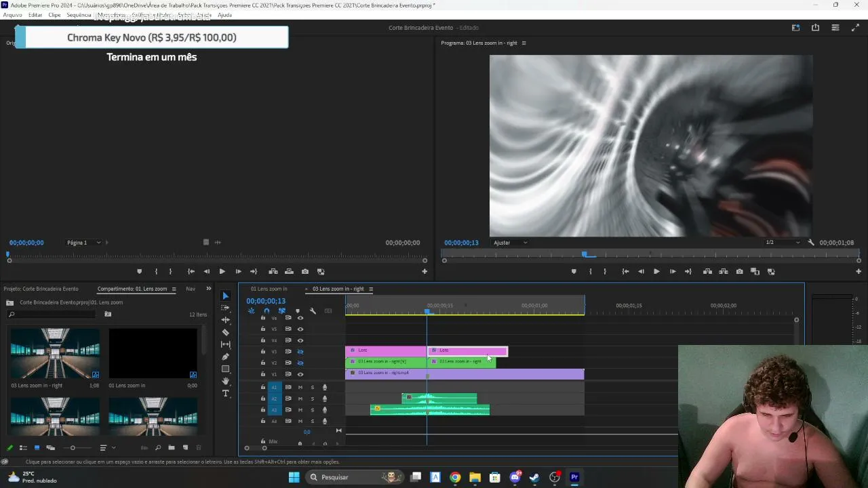Toggle V3 track output eye
The height and width of the screenshot is (488, 868).
[x=300, y=352]
